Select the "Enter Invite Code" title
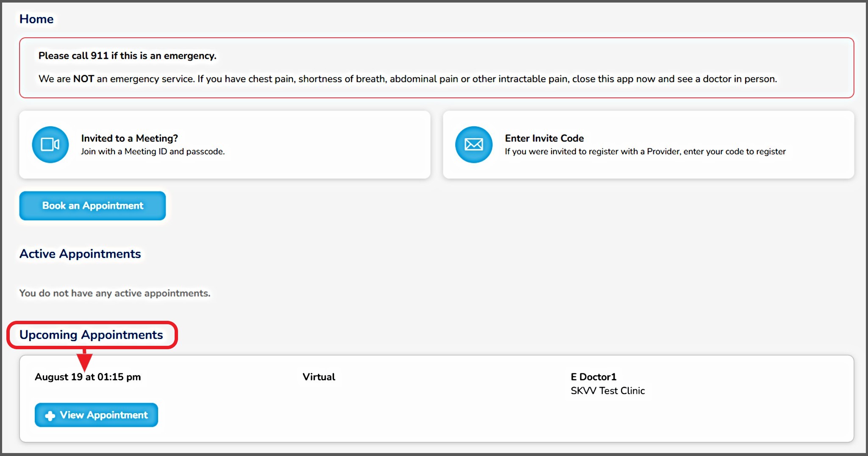 (x=544, y=138)
